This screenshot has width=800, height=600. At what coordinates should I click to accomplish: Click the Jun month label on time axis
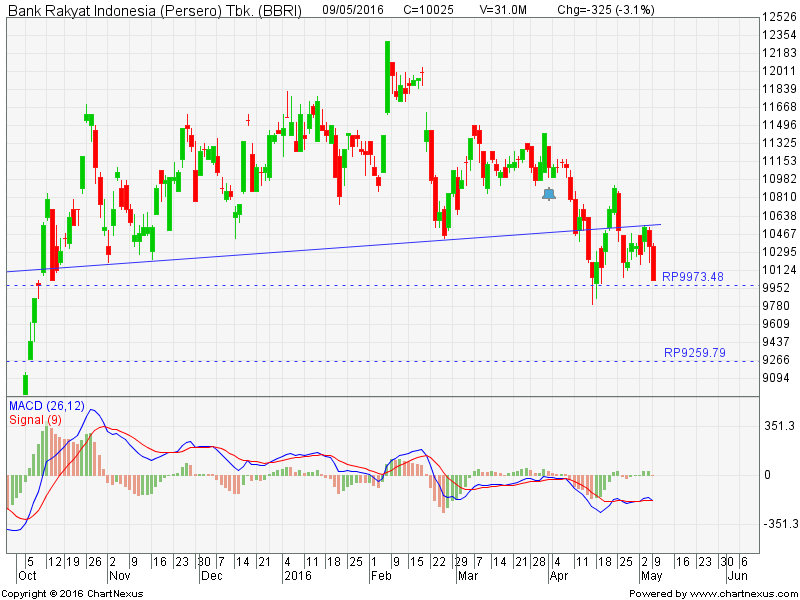[x=737, y=576]
